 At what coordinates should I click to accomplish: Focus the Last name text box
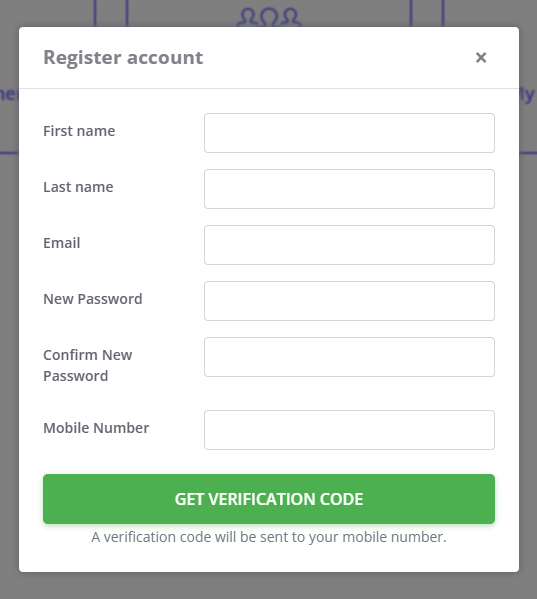(x=349, y=189)
